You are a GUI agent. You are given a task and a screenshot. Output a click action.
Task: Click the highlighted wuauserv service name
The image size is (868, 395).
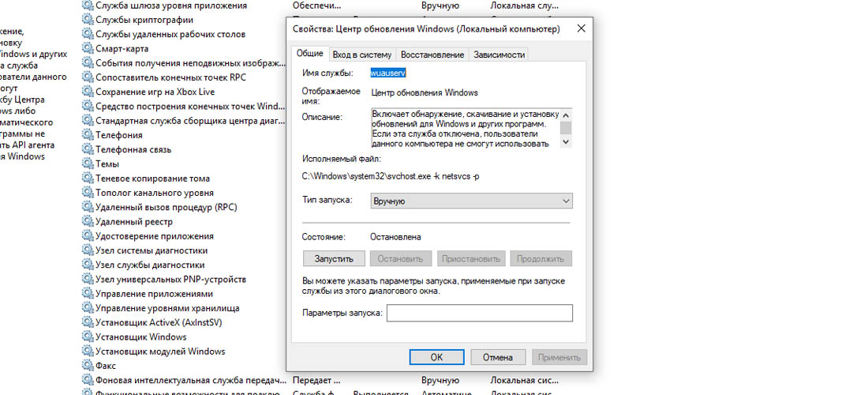point(388,73)
